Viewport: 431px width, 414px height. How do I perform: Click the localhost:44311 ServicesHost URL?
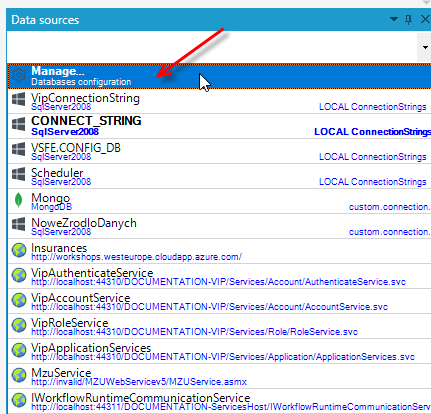pyautogui.click(x=231, y=407)
